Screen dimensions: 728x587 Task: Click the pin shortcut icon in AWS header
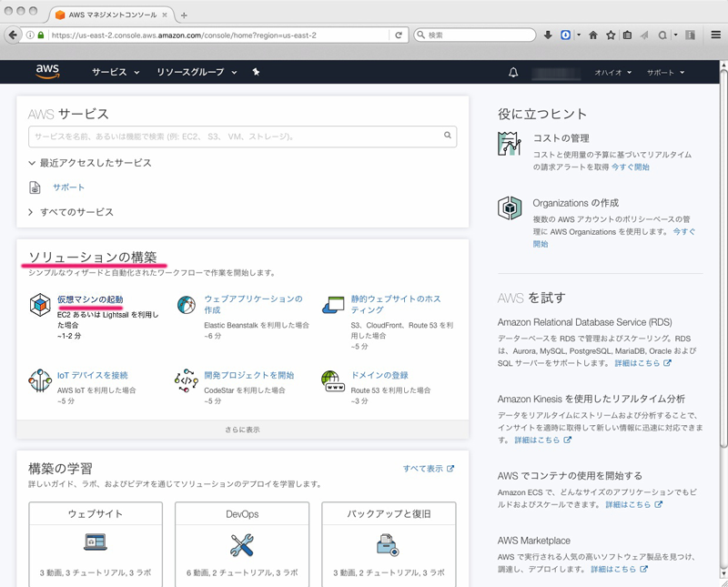click(x=256, y=72)
